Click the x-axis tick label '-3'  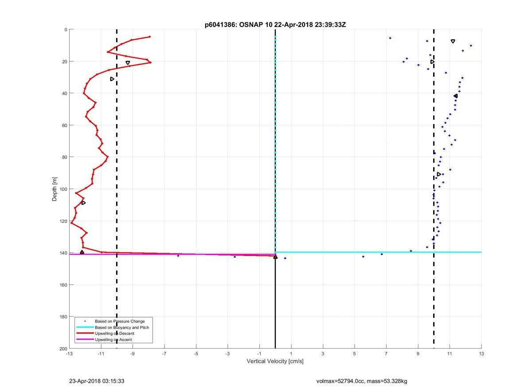click(x=227, y=354)
